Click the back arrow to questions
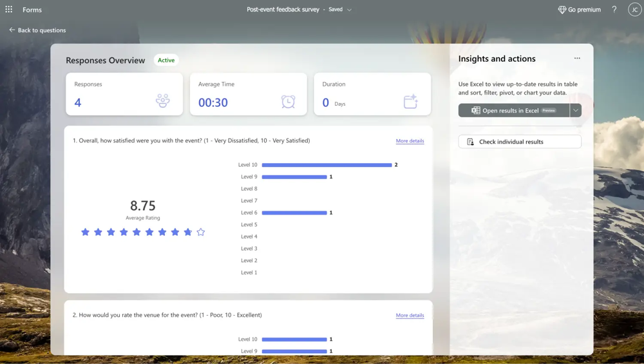Screen dimensions: 644x364 (x=12, y=30)
